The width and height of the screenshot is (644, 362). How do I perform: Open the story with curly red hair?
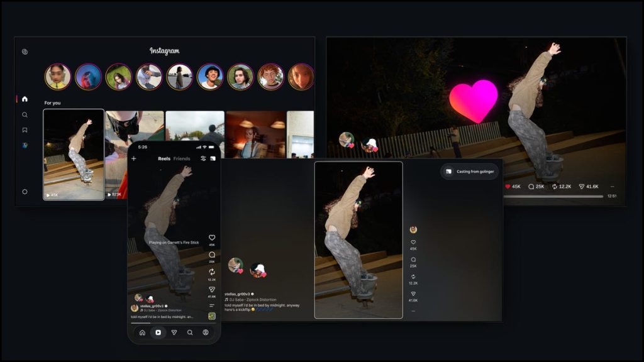[270, 77]
